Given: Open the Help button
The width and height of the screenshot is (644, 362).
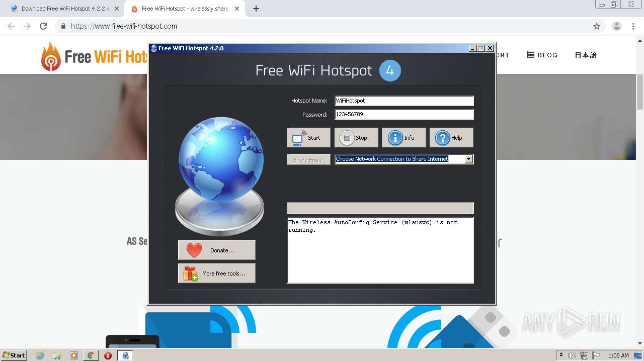Looking at the screenshot, I should [x=451, y=138].
